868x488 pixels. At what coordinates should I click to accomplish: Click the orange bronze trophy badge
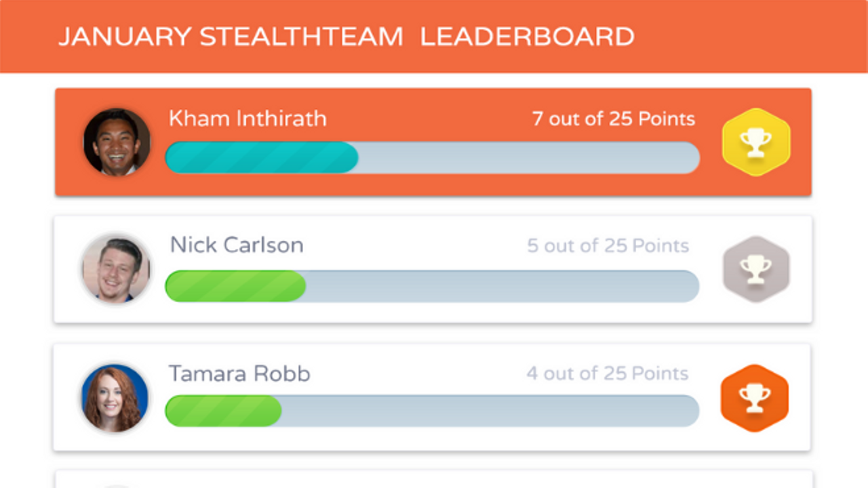[755, 398]
